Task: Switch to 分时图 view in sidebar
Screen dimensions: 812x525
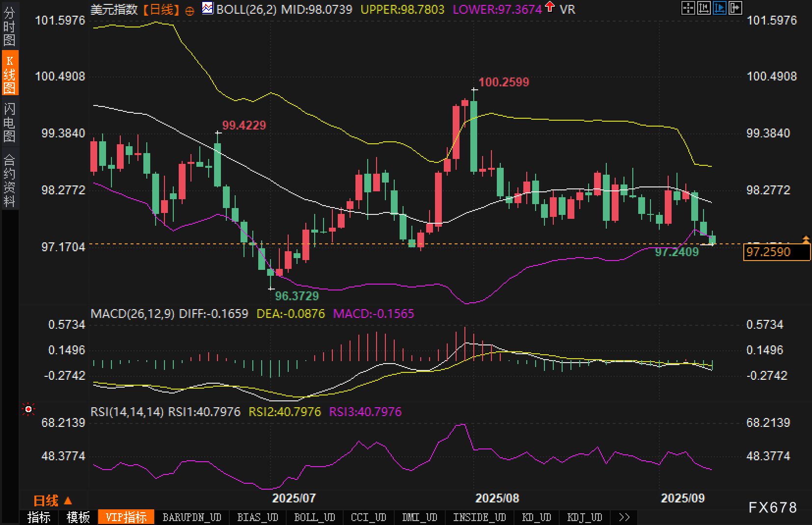Action: coord(9,26)
